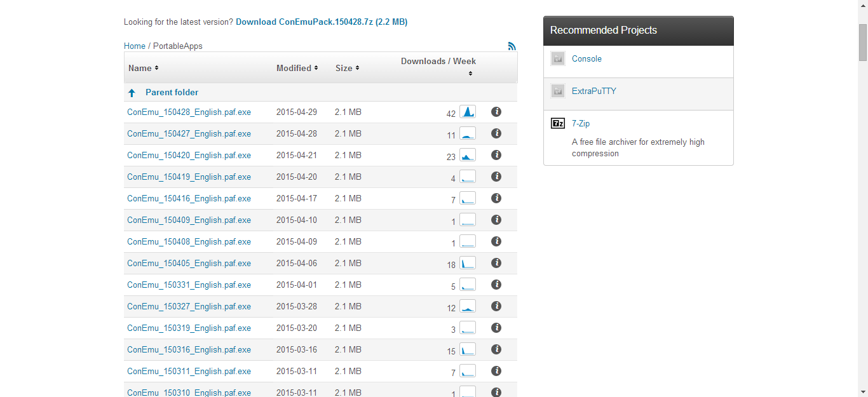868x397 pixels.
Task: Sort file list by Size column
Action: [x=347, y=68]
